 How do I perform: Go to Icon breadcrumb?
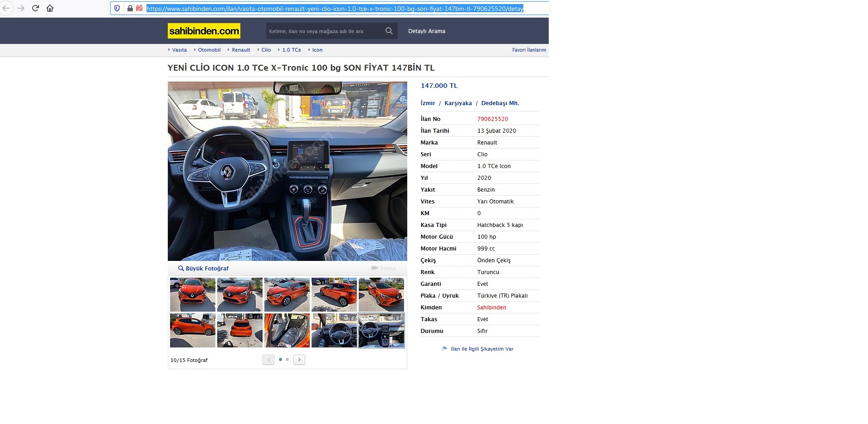click(317, 50)
